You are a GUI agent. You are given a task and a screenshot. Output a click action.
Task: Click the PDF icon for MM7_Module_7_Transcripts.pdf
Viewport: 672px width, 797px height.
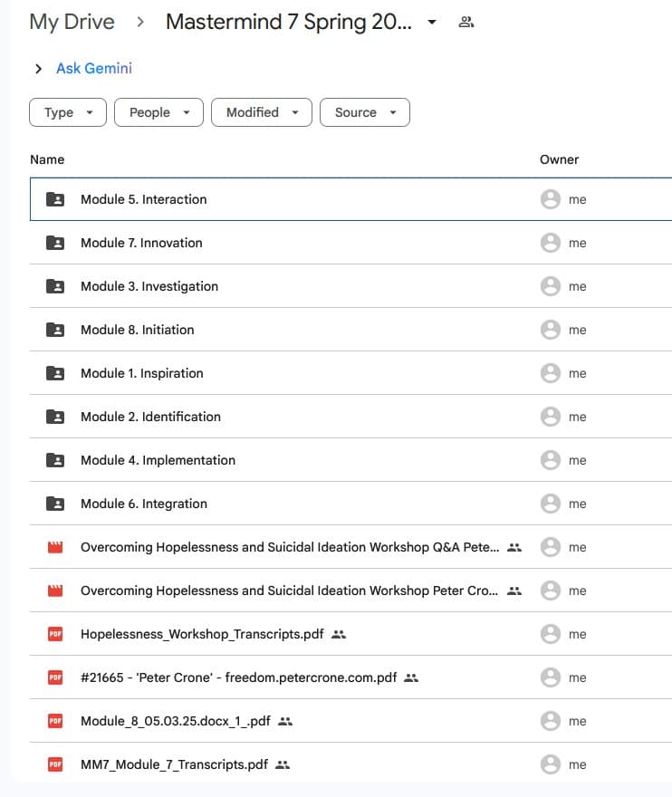click(x=55, y=764)
